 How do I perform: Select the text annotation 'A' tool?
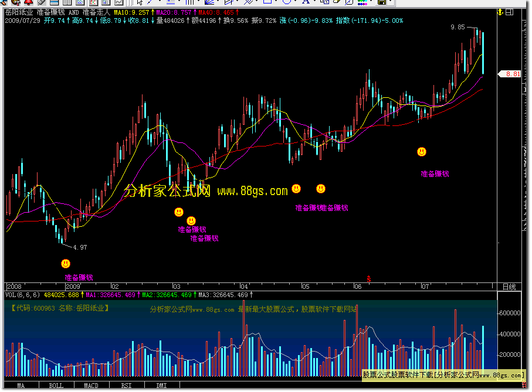pos(306,2)
